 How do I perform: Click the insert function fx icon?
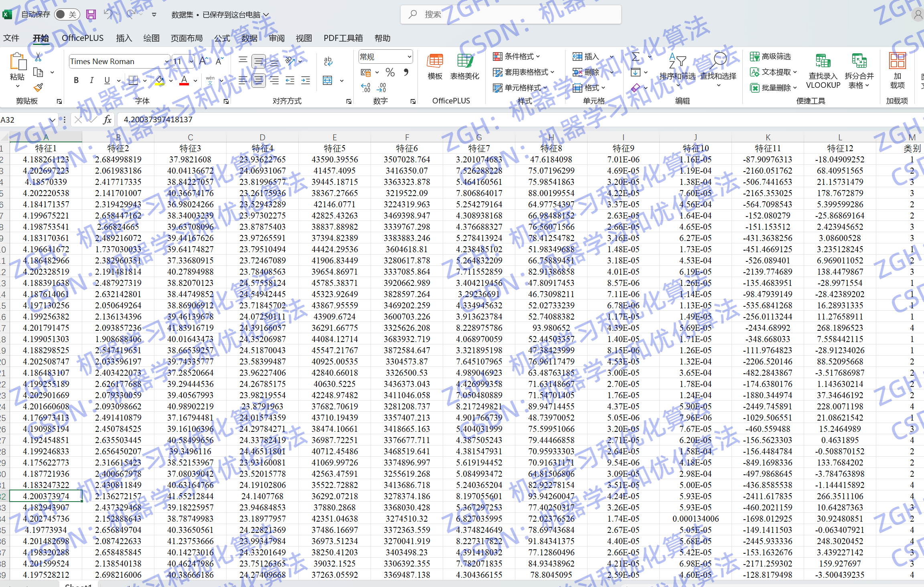coord(107,119)
